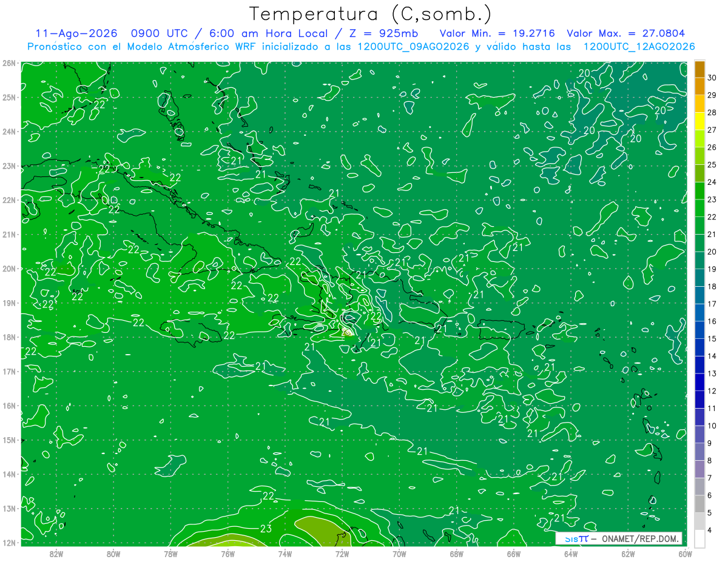Click the gray colorbar swatch between 5 and 6

tap(699, 504)
